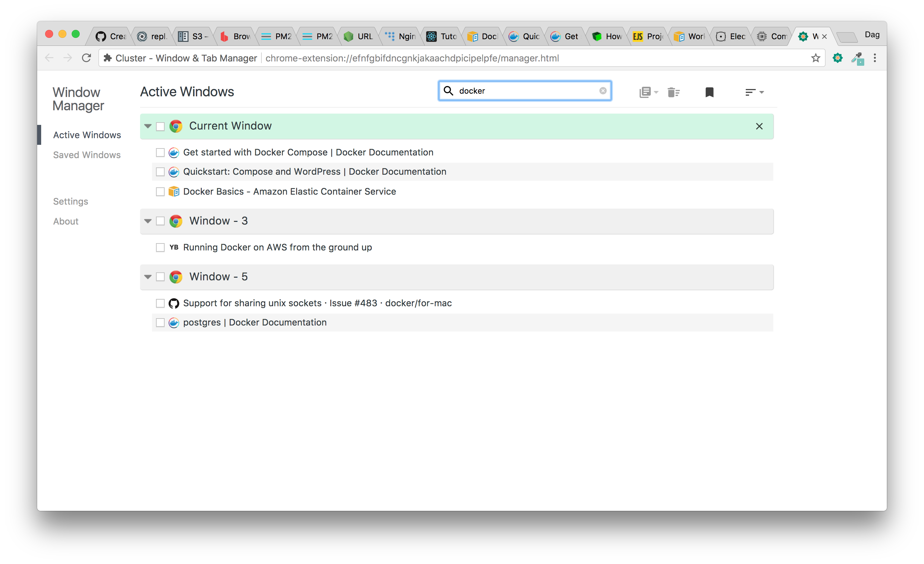
Task: Switch to the S3 browser tab
Action: click(x=193, y=37)
